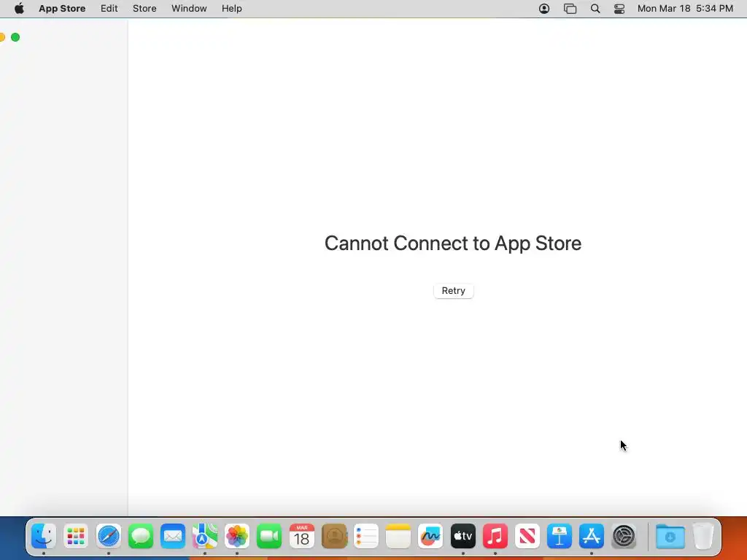747x560 pixels.
Task: Click the green zoom window button
Action: (15, 37)
